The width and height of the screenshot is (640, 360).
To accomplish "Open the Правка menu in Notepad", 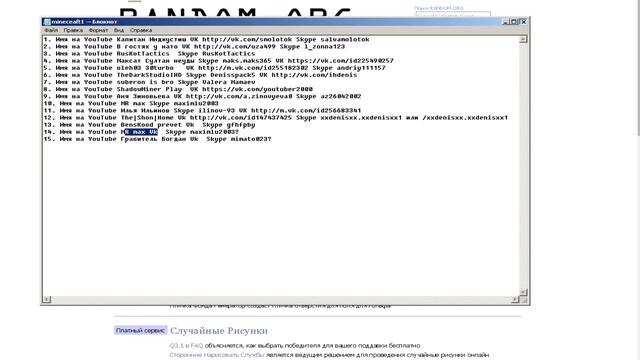I will click(73, 30).
